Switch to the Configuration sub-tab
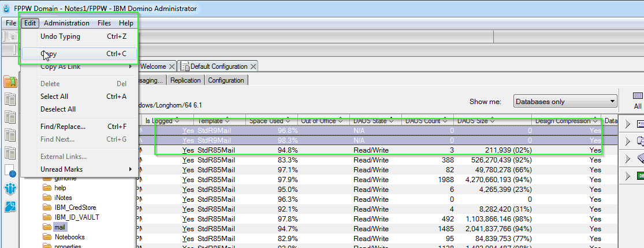 [226, 80]
